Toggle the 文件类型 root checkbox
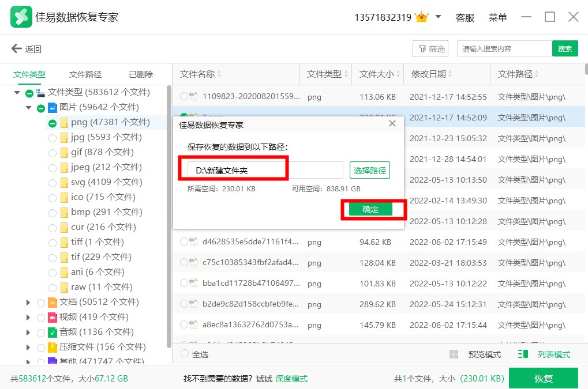588x389 pixels. [29, 93]
